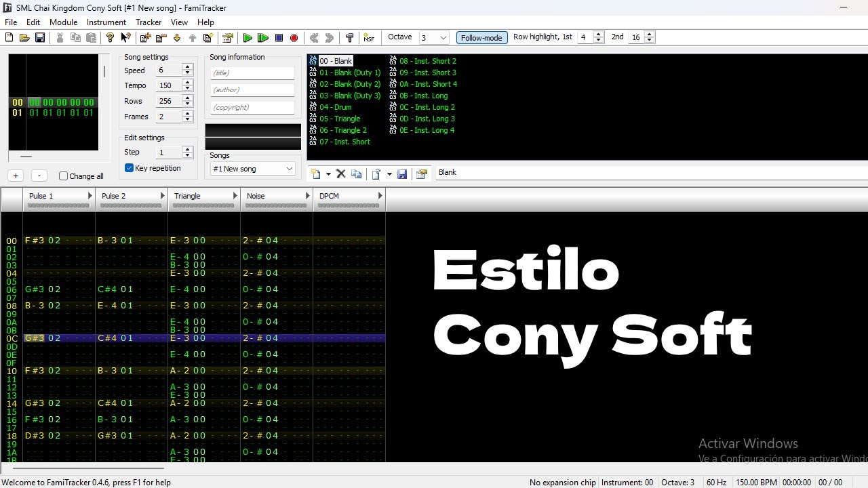Select instrument 04 - Drum in the list

click(x=335, y=107)
